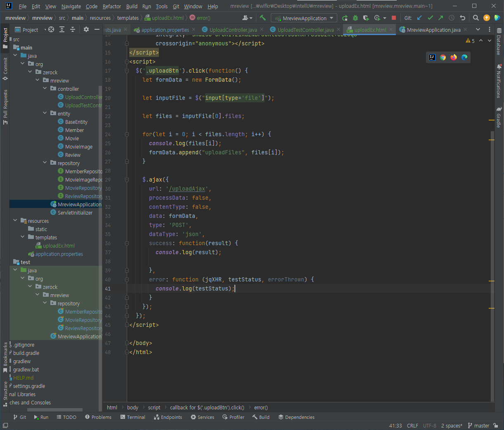The width and height of the screenshot is (504, 430).
Task: Rerun MreviewApplication
Action: 345,18
